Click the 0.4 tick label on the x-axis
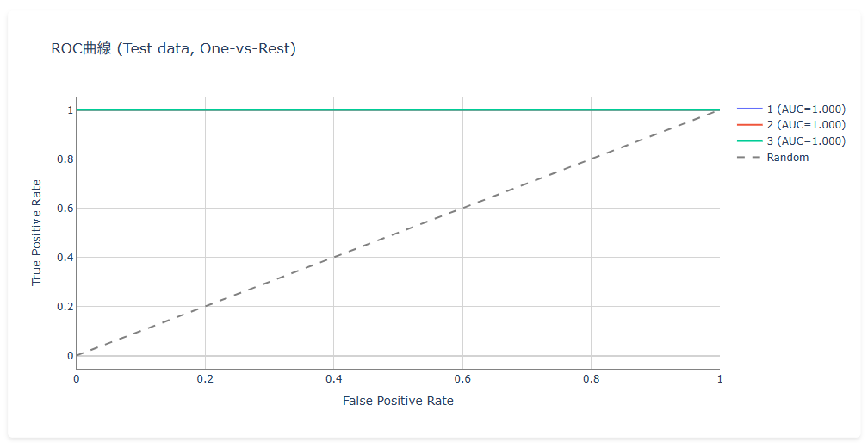The image size is (868, 443). pyautogui.click(x=333, y=378)
